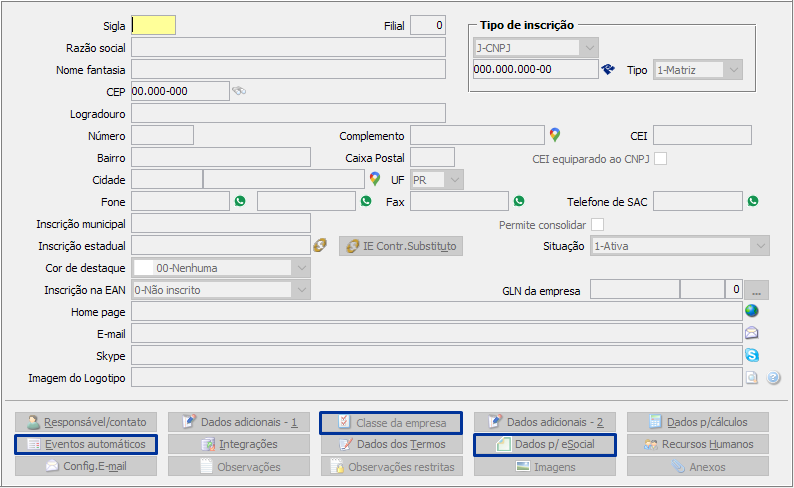Click the help icon beside Imagem do Logotipo
Screen dimensions: 794x488
(773, 378)
